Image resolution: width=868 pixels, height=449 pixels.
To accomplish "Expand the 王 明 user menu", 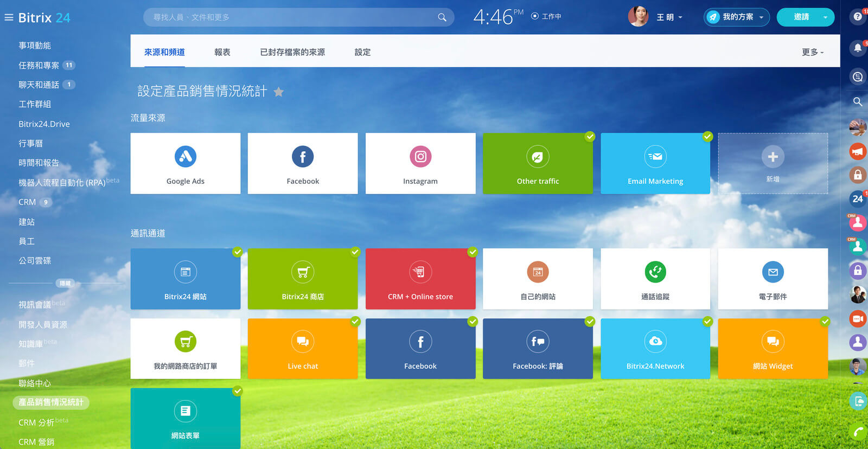I will click(669, 17).
